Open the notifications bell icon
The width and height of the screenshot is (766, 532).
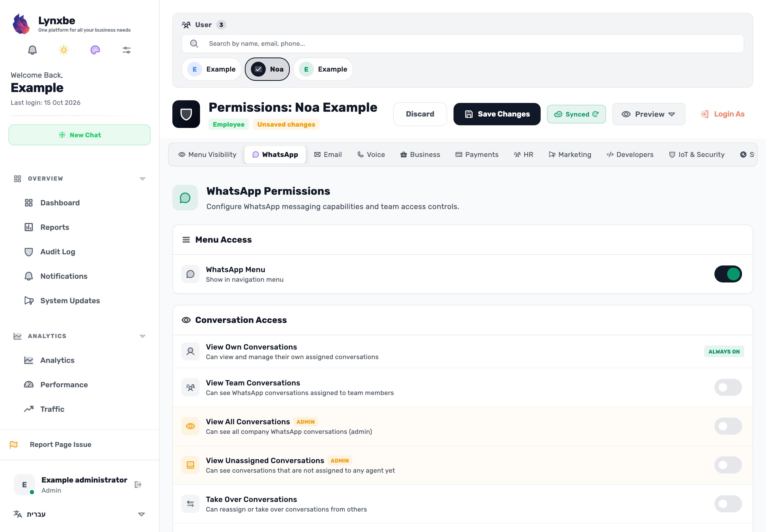tap(32, 50)
